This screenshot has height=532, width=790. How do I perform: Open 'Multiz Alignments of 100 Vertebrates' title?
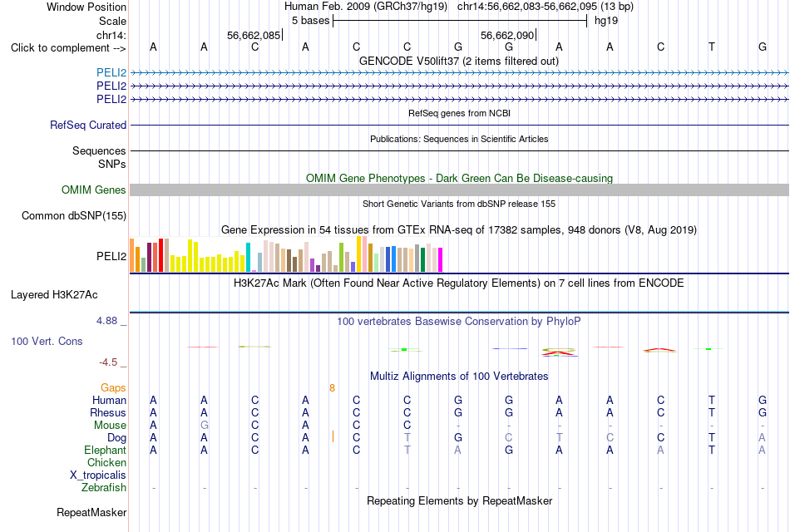(x=459, y=377)
